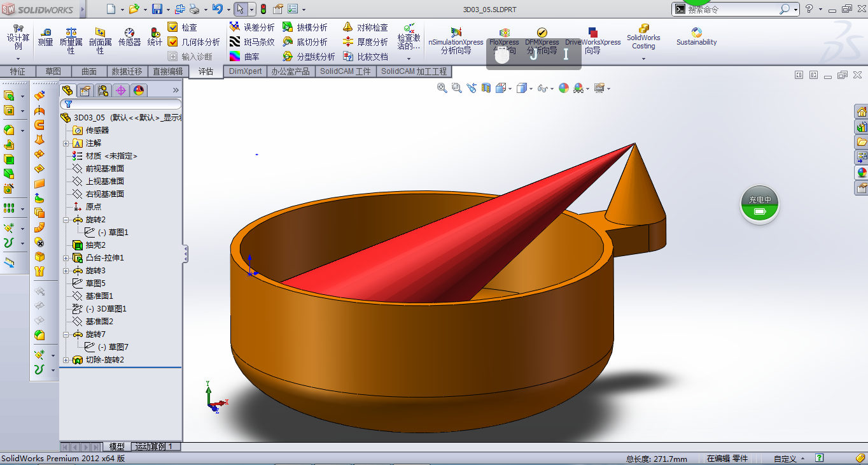This screenshot has height=465, width=868.
Task: Open the SolidCAM 工件 tab
Action: [346, 71]
